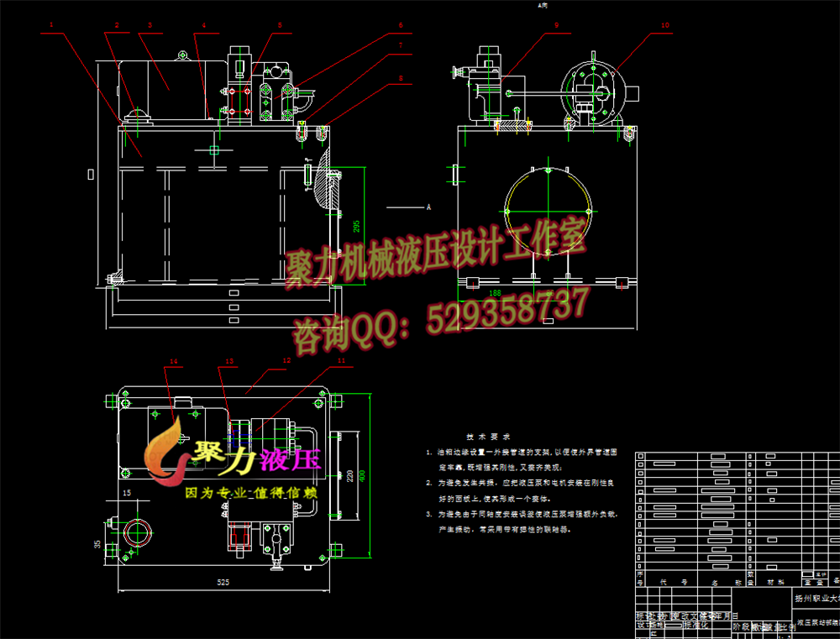The image size is (840, 639).
Task: Click part balloon number 1
Action: (51, 24)
